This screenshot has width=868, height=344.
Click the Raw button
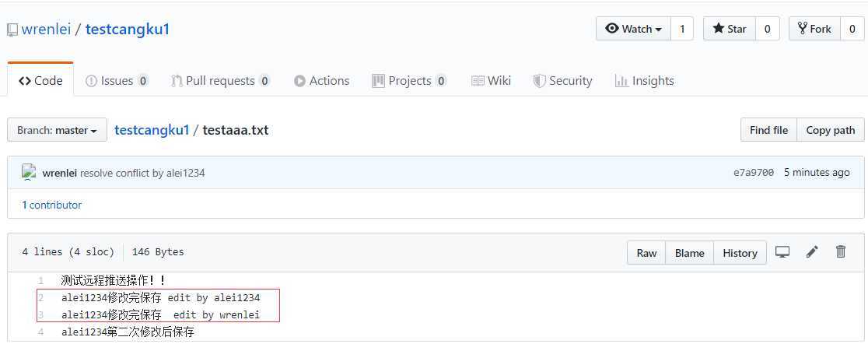646,253
